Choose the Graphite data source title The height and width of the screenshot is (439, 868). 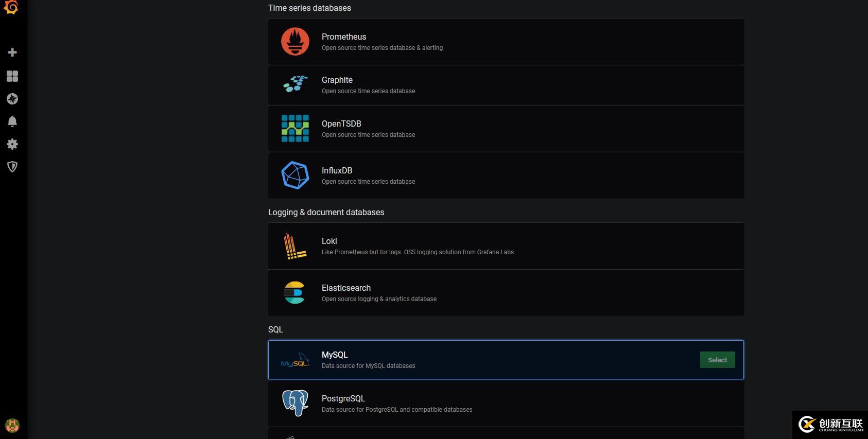click(337, 80)
